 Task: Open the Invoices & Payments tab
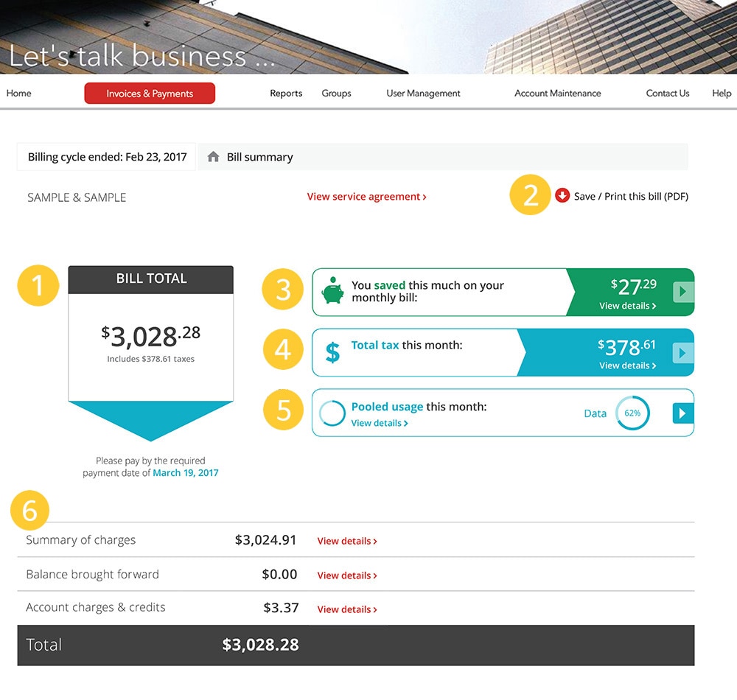pyautogui.click(x=150, y=94)
